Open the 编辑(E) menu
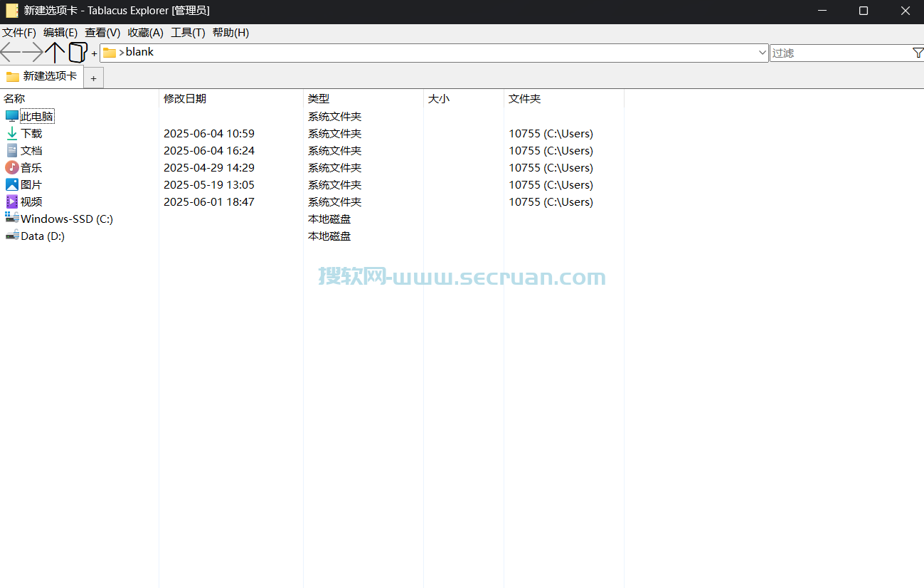Viewport: 924px width, 588px height. (x=60, y=33)
